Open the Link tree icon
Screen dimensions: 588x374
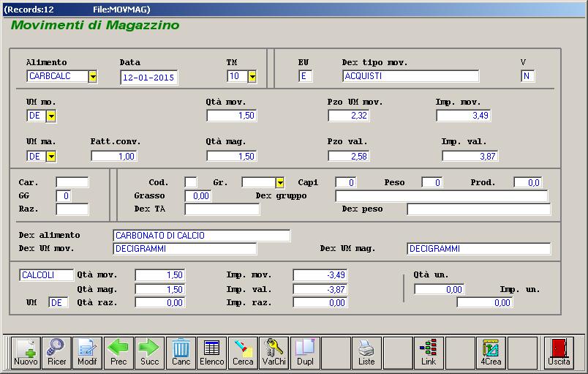[429, 353]
